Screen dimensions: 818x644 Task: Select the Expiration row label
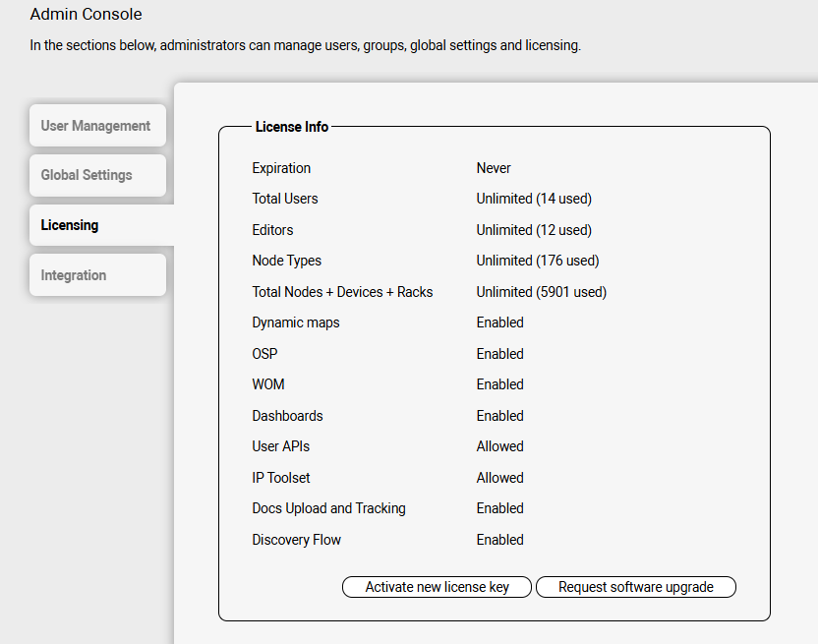[x=281, y=168]
